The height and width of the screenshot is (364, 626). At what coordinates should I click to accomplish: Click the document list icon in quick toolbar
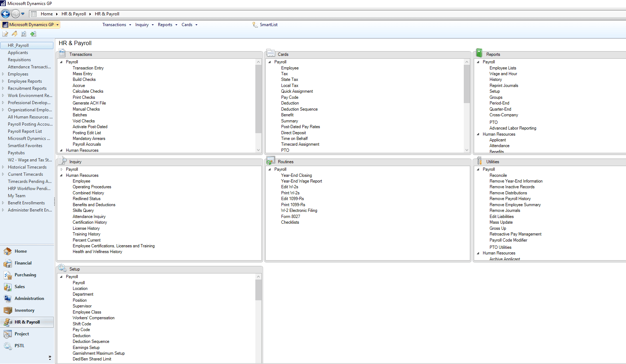(24, 34)
